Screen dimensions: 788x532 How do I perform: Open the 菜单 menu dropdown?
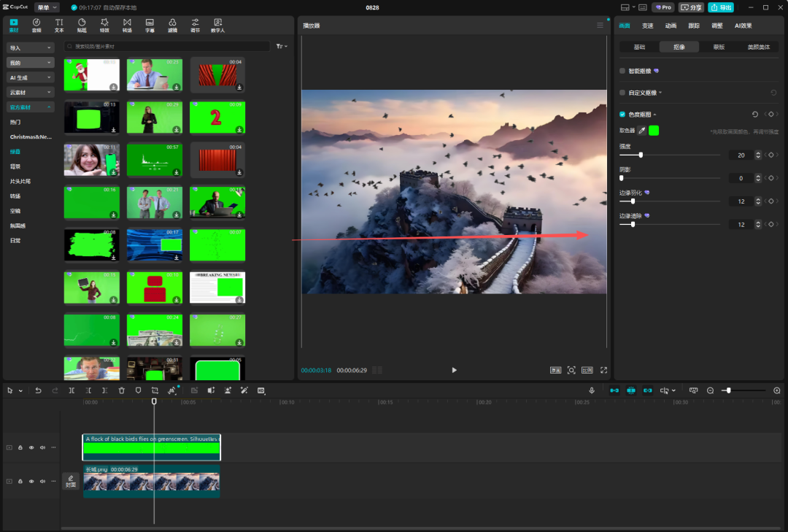tap(47, 7)
